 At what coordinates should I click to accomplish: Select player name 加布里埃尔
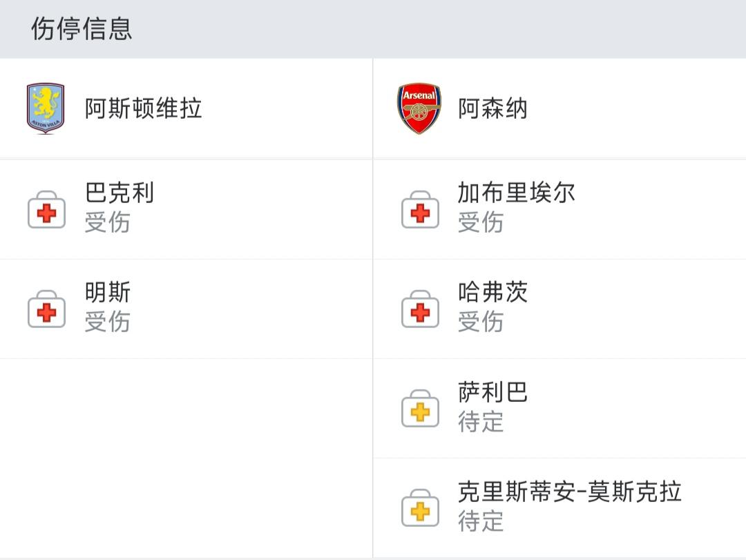(x=516, y=193)
